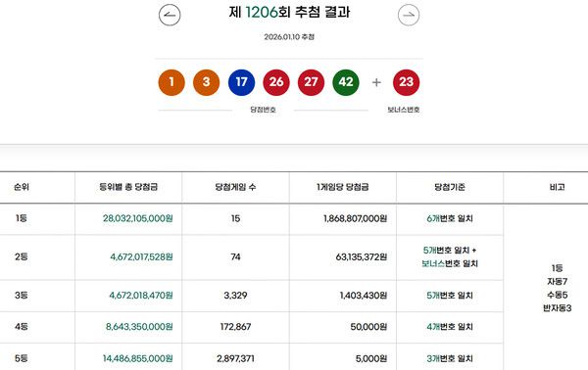Click winner count 172,867
588x370 pixels.
tap(235, 327)
